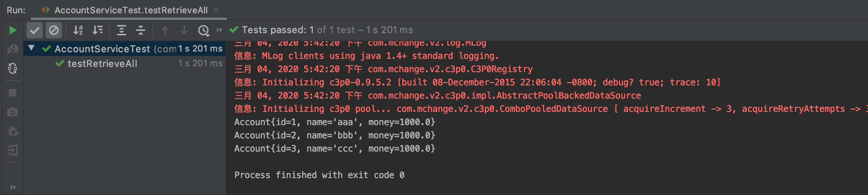This screenshot has height=195, width=868.
Task: Click the Dump Threads camera icon
Action: point(13,112)
